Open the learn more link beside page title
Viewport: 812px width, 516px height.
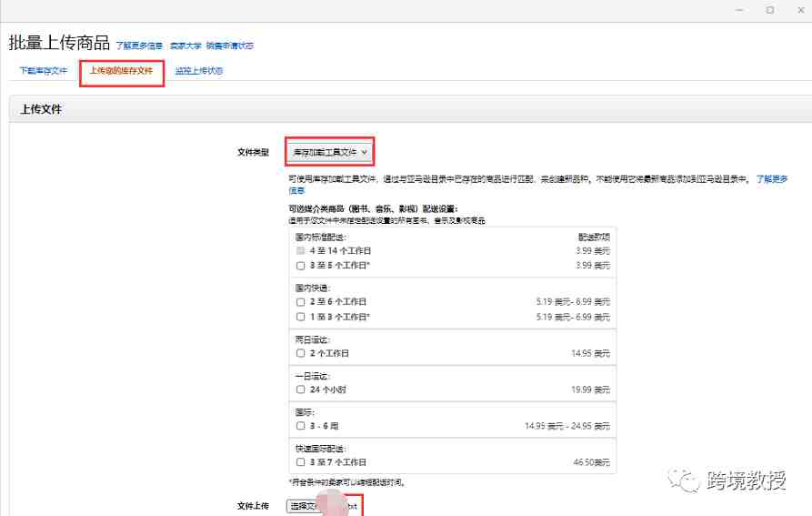[139, 46]
